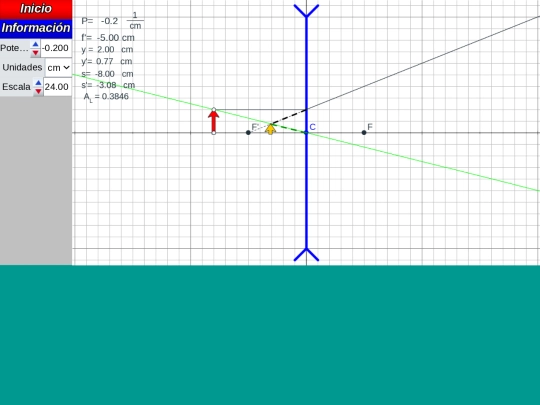
Task: Click the Escala label
Action: [16, 87]
